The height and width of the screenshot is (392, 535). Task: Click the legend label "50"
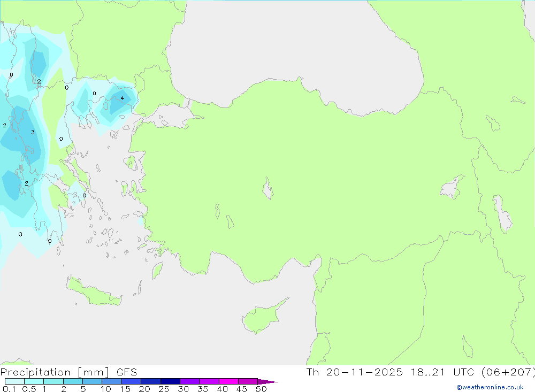pos(261,389)
